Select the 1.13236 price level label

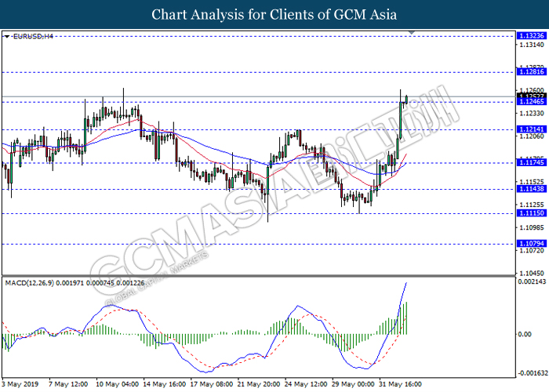click(532, 36)
